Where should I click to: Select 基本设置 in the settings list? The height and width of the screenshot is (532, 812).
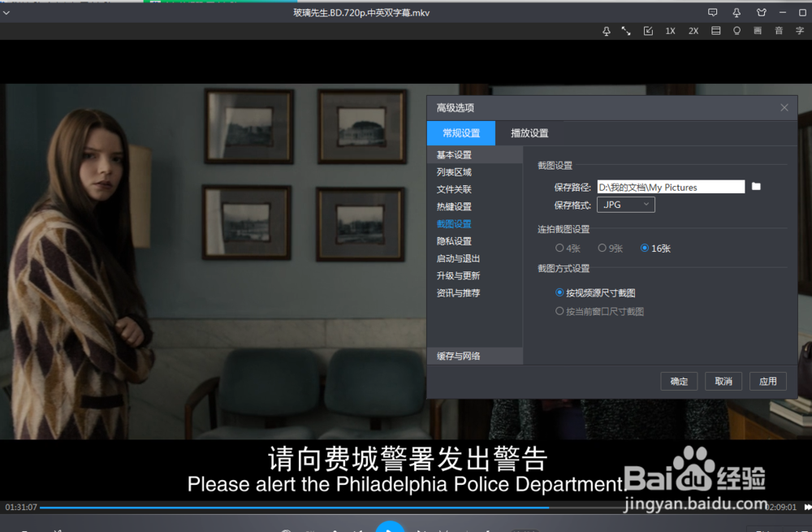[474, 155]
